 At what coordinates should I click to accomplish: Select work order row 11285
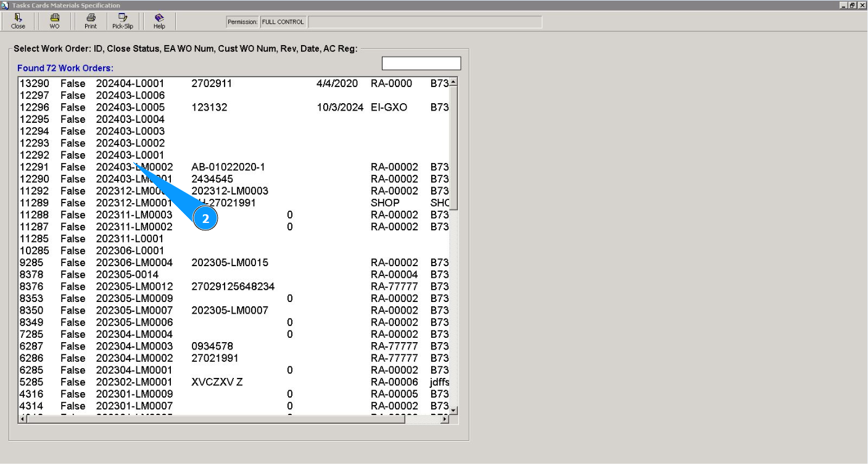point(234,239)
